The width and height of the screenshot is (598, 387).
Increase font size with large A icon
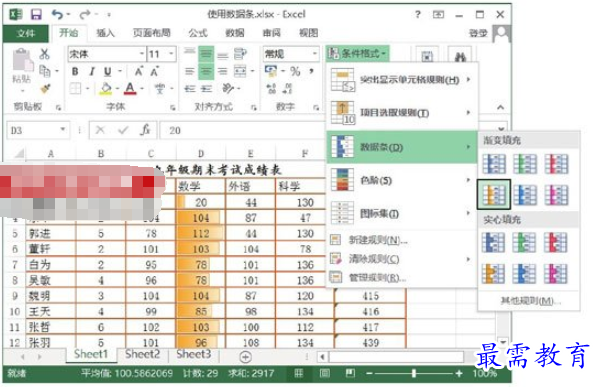[138, 71]
